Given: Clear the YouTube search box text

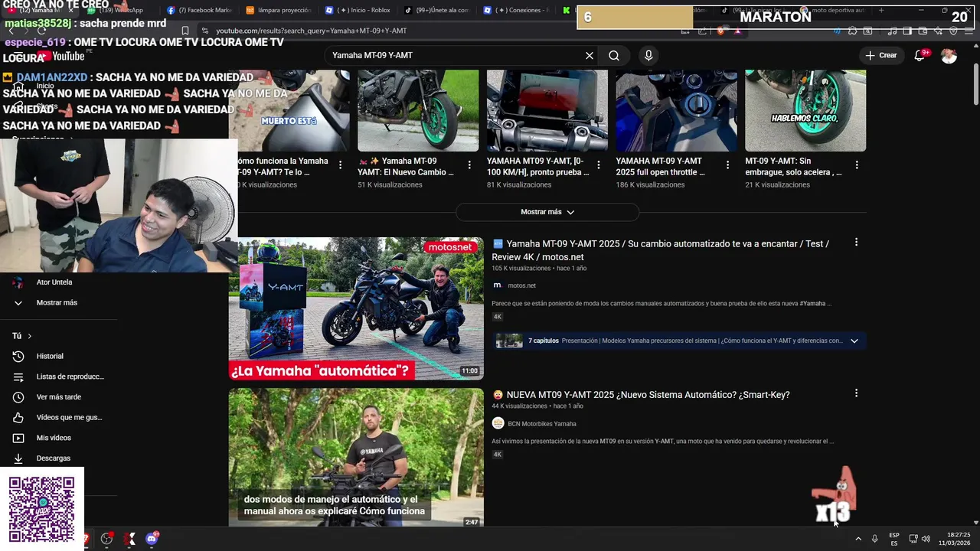Looking at the screenshot, I should click(x=590, y=55).
